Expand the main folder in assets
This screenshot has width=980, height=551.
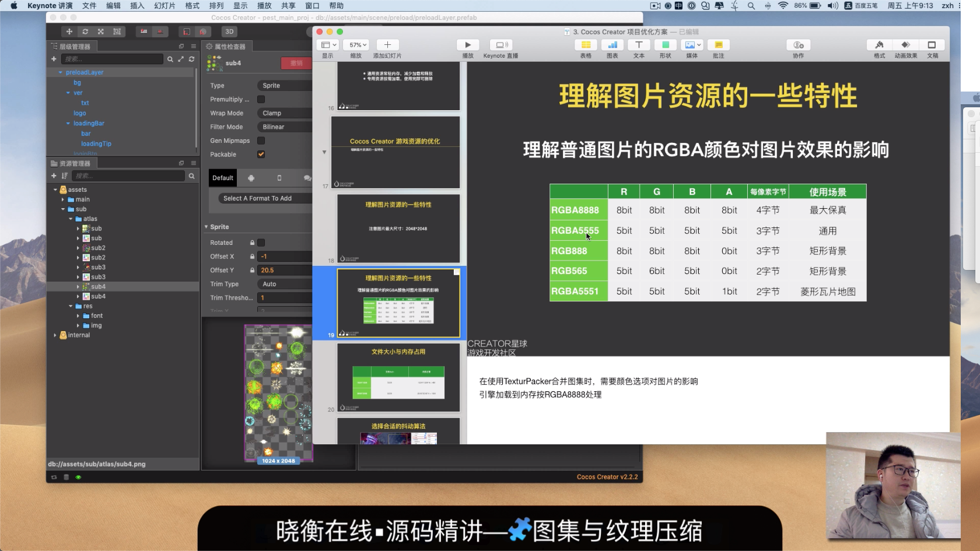[63, 199]
